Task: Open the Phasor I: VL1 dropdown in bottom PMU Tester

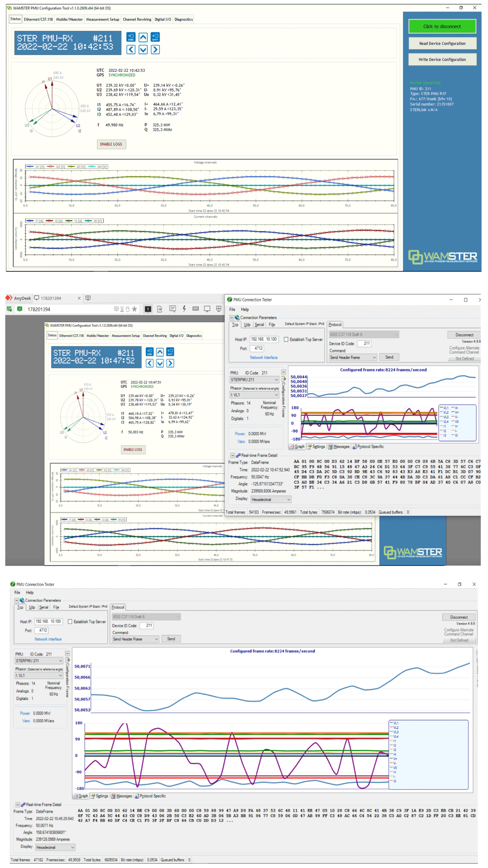Action: [x=39, y=676]
